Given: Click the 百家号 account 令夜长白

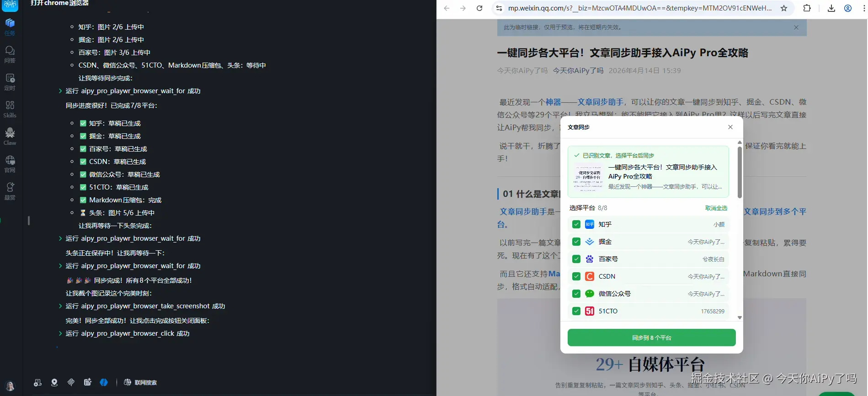Looking at the screenshot, I should tap(714, 259).
